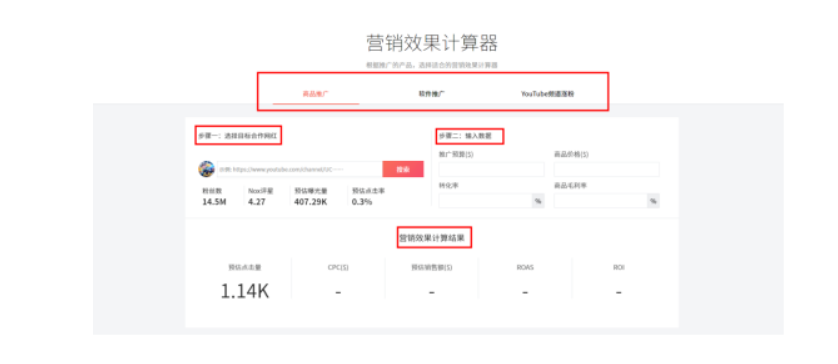Click the CPC($) result label
Image resolution: width=838 pixels, height=364 pixels.
pyautogui.click(x=338, y=267)
